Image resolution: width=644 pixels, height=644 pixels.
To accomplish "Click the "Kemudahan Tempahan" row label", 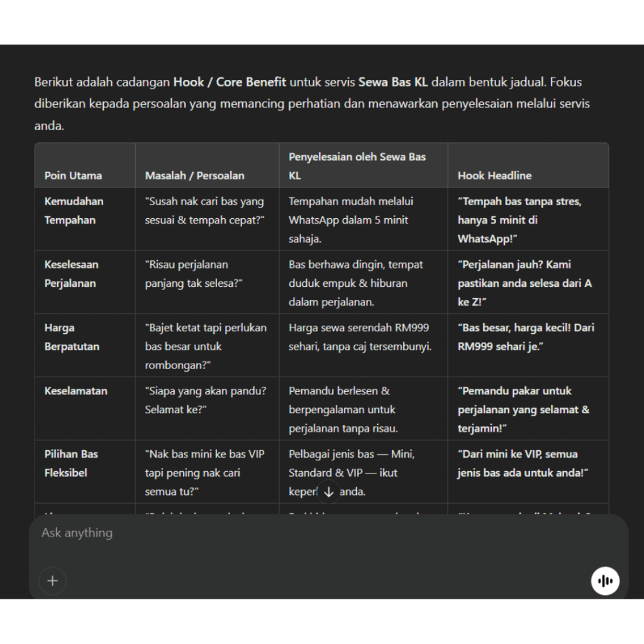I will 74,211.
